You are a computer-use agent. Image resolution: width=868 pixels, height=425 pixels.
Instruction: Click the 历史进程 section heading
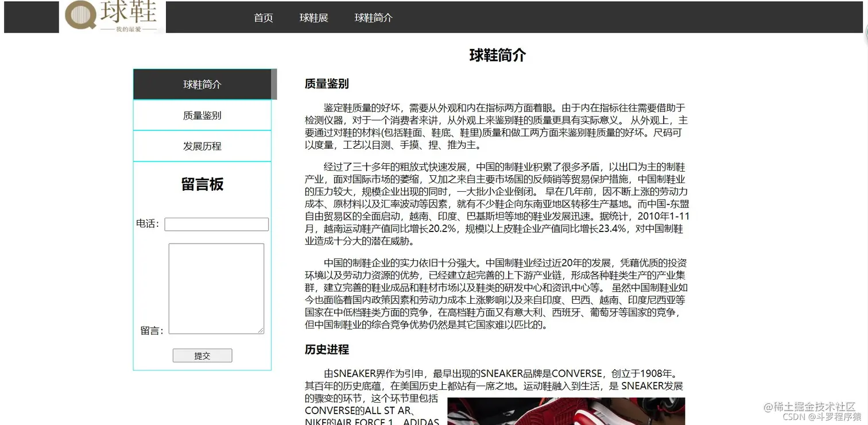coord(326,349)
